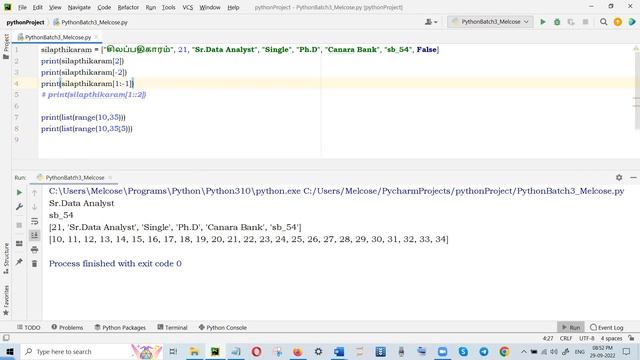Screen dimensions: 640x360
Task: Stop process in Run panel
Action: pos(19,225)
